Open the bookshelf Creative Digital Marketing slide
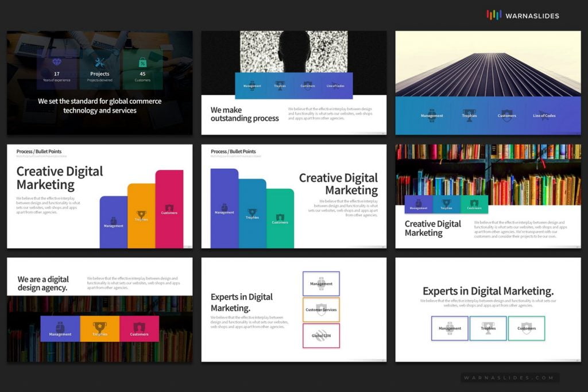Viewport: 588px width, 392px height. pos(488,195)
